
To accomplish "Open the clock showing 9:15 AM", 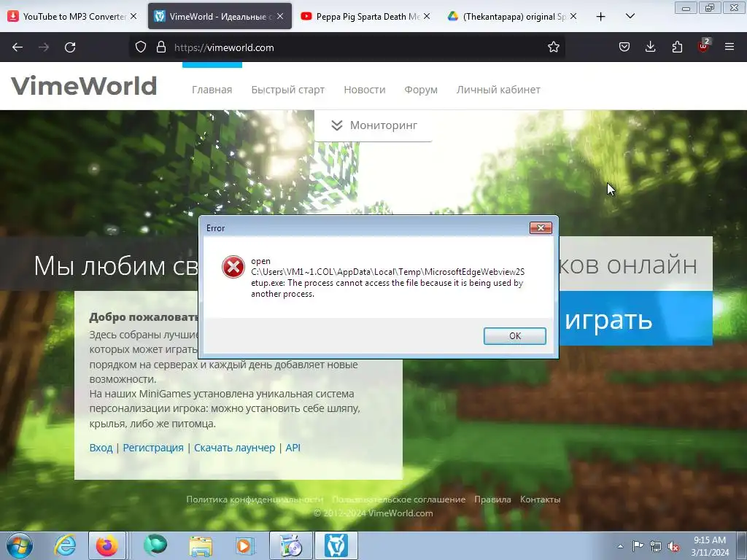I will coord(710,545).
